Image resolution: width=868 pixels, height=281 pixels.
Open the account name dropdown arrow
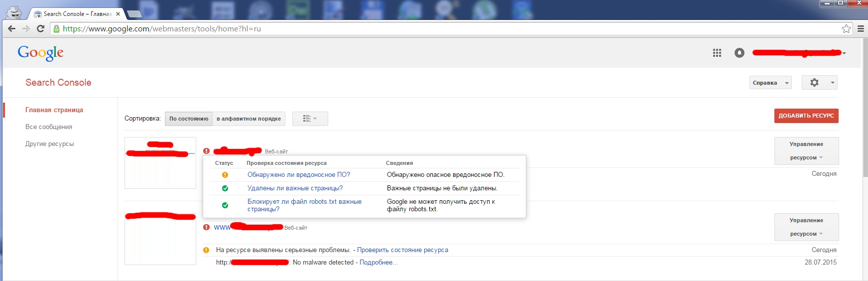844,53
